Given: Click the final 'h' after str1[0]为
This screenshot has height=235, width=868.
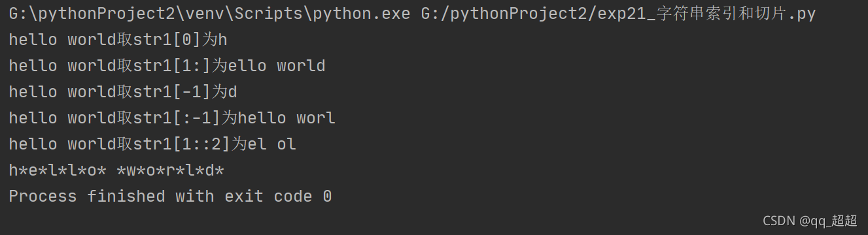Looking at the screenshot, I should [222, 40].
